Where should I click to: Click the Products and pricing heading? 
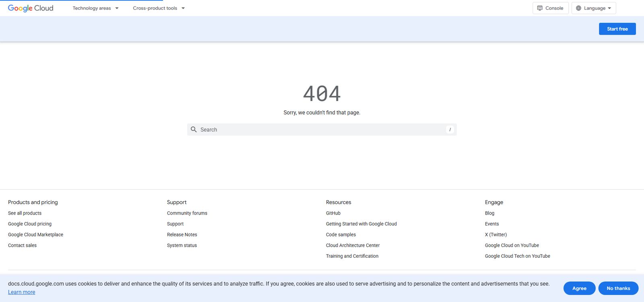[x=33, y=202]
